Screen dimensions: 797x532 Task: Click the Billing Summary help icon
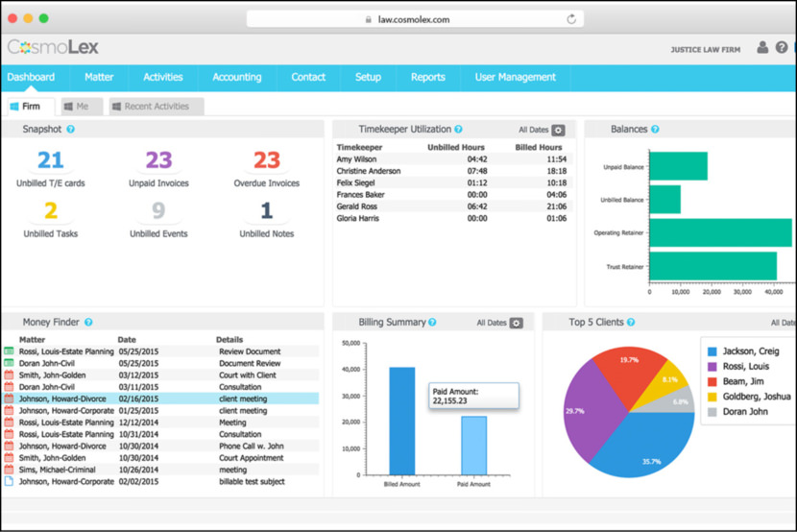[432, 322]
